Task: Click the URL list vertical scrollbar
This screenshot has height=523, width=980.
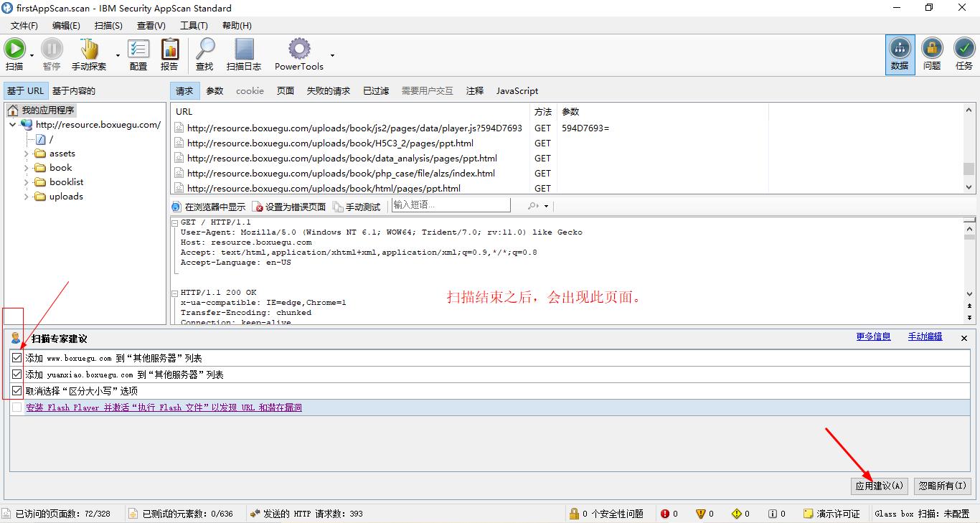Action: pyautogui.click(x=969, y=149)
